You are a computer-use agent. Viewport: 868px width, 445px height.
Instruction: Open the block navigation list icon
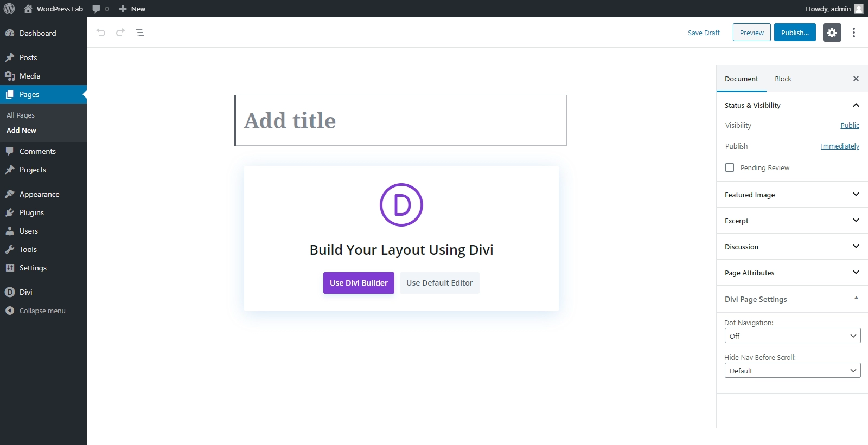click(x=140, y=33)
